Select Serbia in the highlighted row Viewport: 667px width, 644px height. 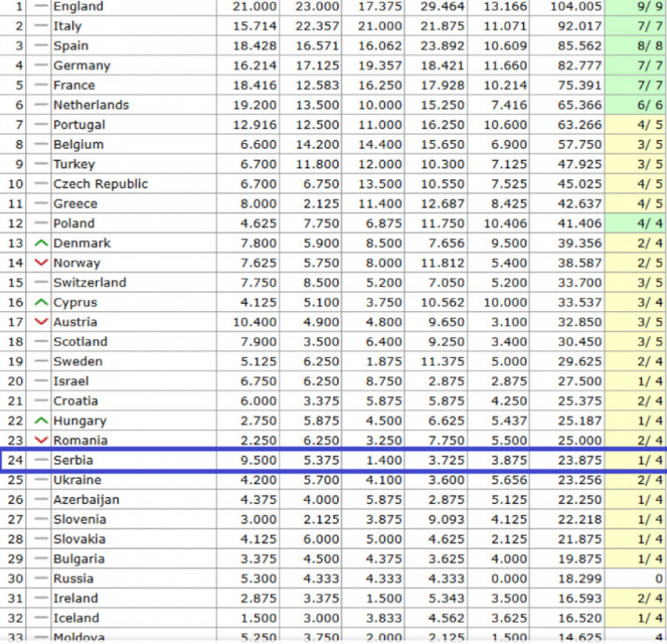click(73, 460)
